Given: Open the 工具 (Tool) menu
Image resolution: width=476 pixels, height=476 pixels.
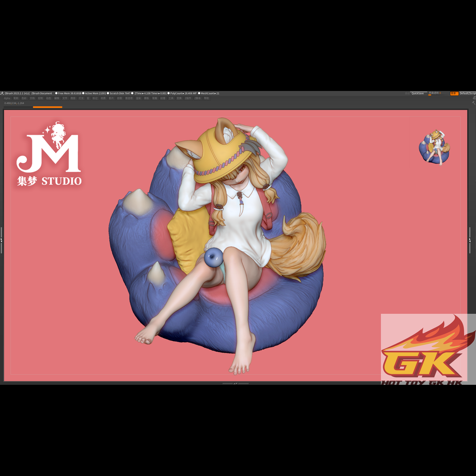Looking at the screenshot, I should coord(171,98).
